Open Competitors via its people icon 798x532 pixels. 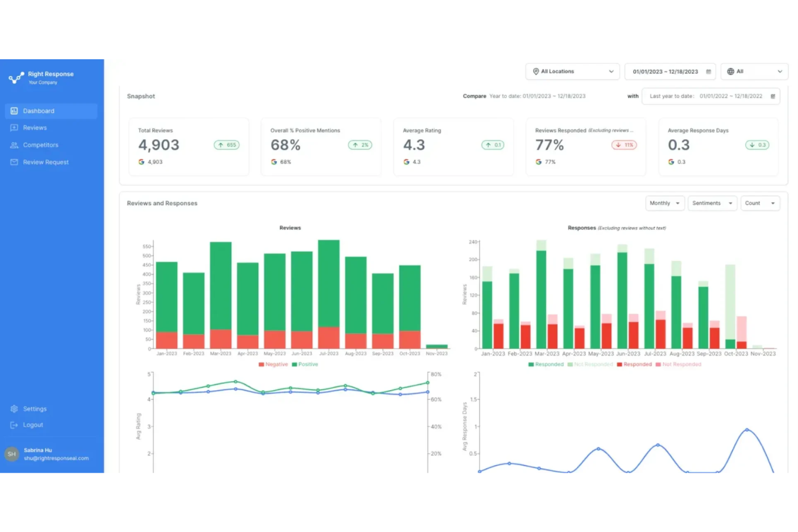click(x=13, y=145)
